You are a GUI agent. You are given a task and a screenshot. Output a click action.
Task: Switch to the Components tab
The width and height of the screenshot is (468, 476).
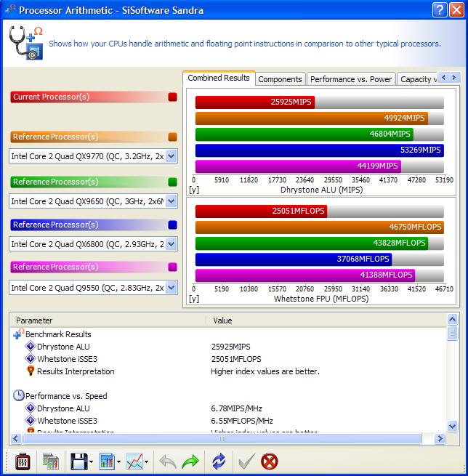click(280, 79)
